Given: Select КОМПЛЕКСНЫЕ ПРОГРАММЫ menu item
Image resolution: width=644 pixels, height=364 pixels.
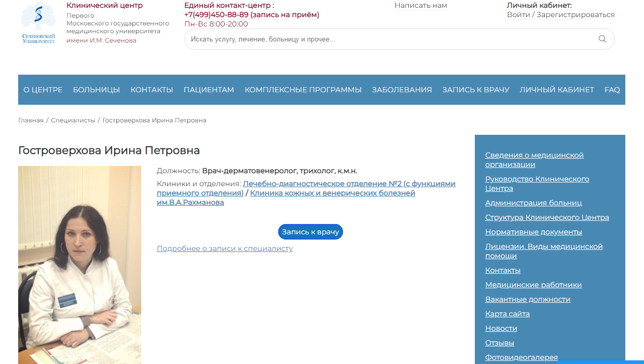Looking at the screenshot, I should [x=303, y=90].
